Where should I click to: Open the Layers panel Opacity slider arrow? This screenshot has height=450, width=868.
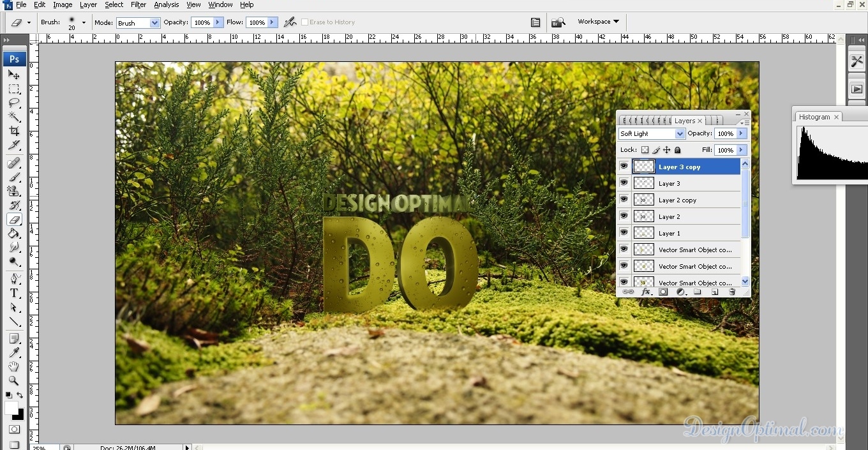pos(742,133)
